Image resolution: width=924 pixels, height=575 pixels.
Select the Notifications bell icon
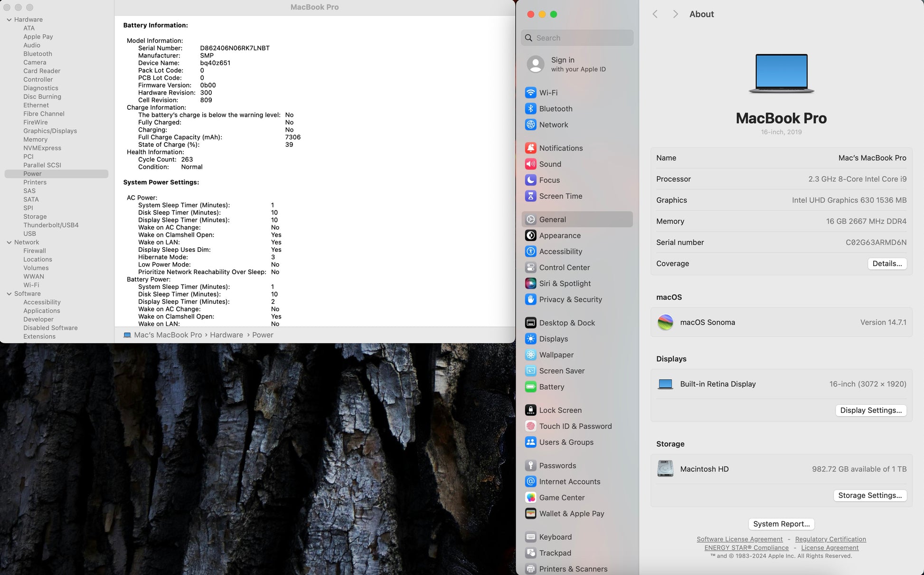[x=530, y=148]
